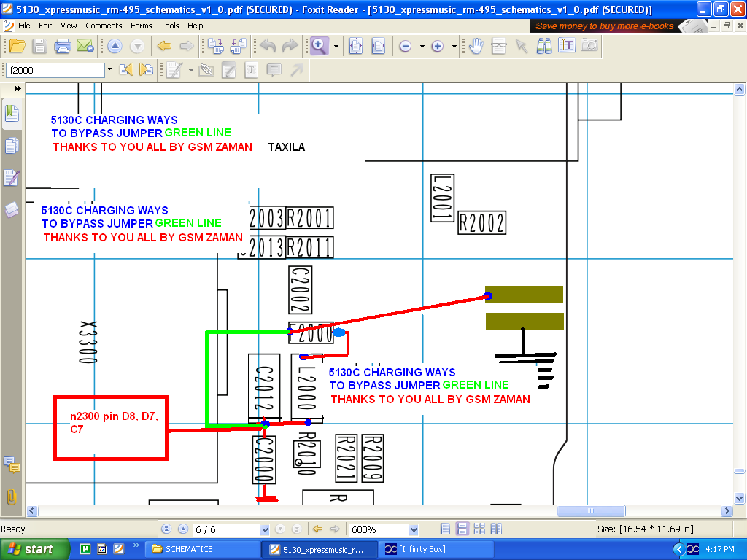Screen dimensions: 747x560
Task: Open the Bookmarks panel icon in sidebar
Action: [12, 114]
